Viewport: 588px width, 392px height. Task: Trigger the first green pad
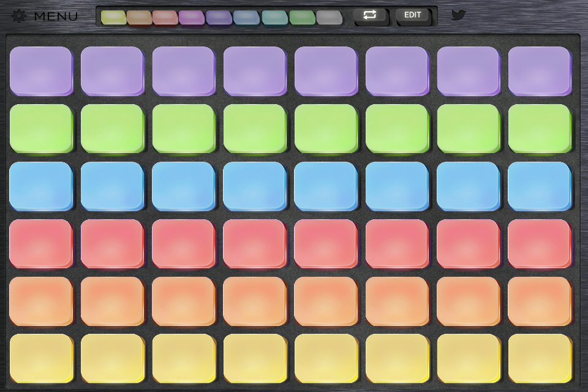(41, 129)
